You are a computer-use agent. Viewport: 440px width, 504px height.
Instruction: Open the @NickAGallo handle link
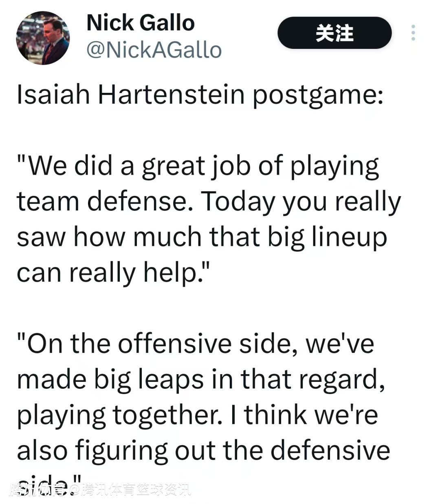point(154,50)
